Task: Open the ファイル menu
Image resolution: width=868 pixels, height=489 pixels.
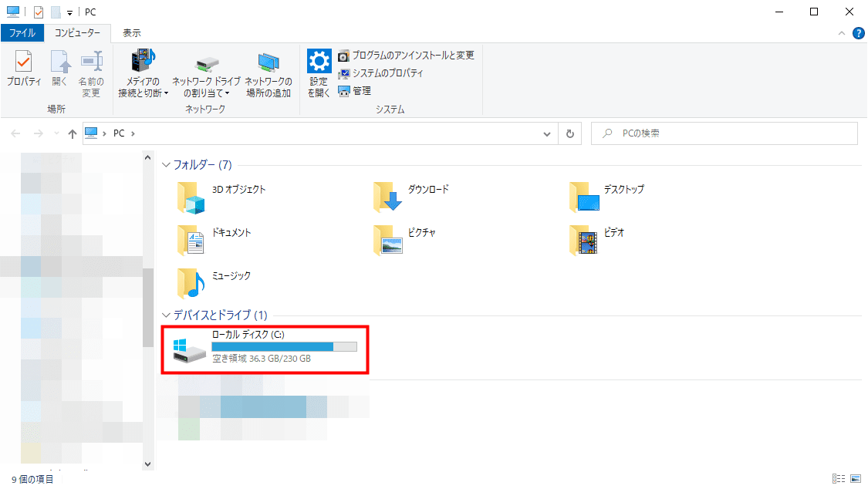Action: coord(23,33)
